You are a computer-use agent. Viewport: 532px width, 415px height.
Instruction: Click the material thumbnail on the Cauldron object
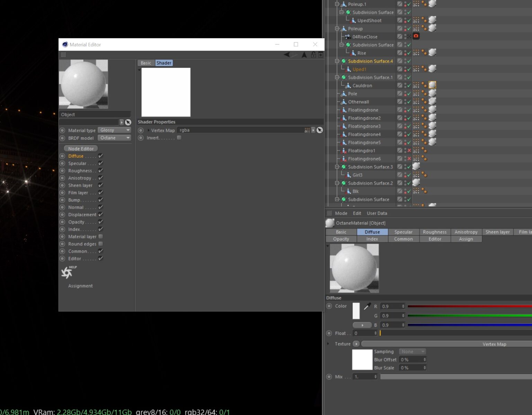coord(432,85)
